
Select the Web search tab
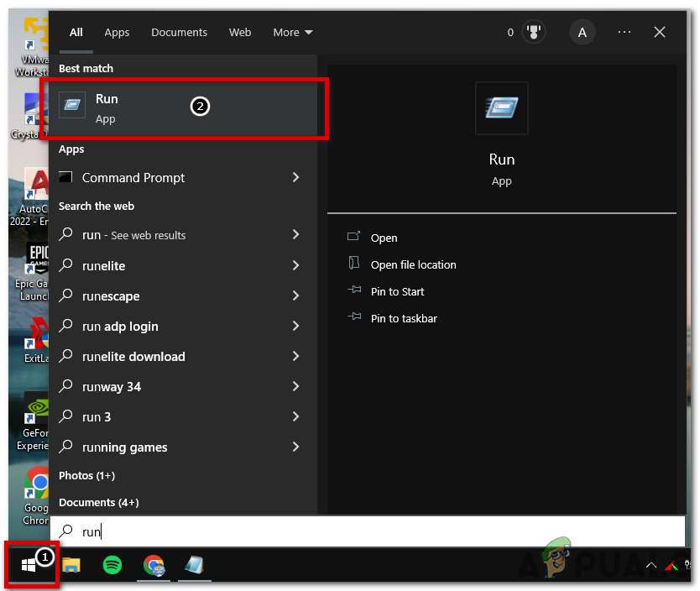240,32
